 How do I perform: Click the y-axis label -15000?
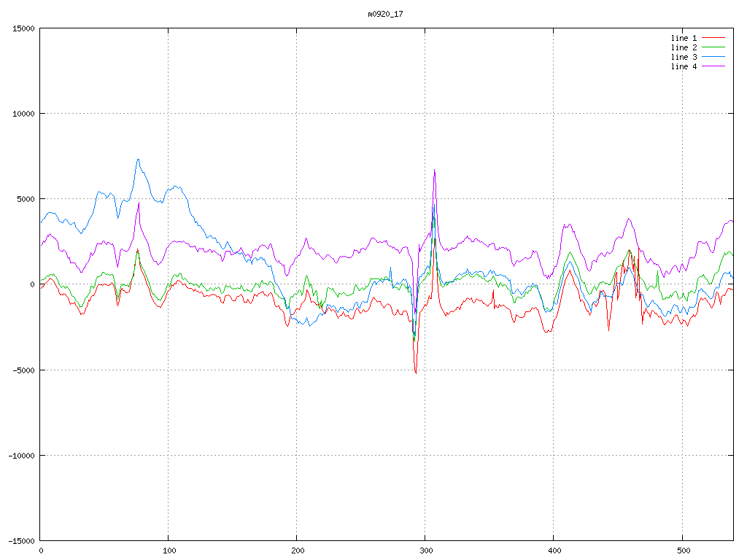(22, 541)
